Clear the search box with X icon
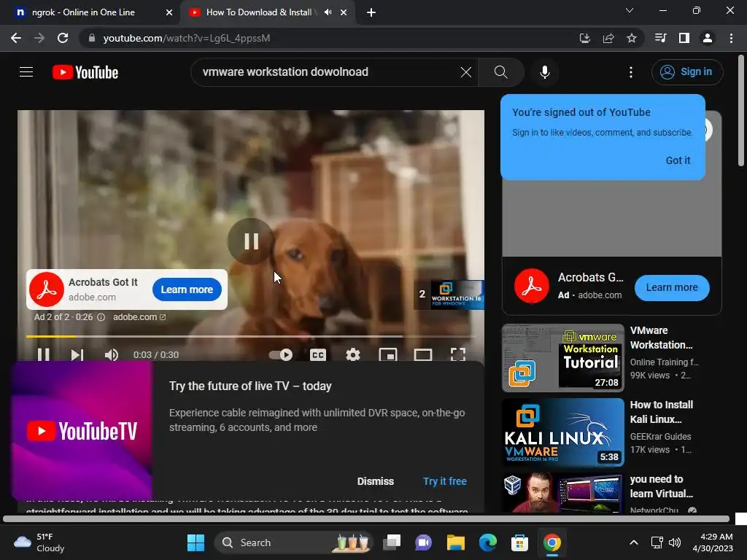747x560 pixels. point(466,72)
